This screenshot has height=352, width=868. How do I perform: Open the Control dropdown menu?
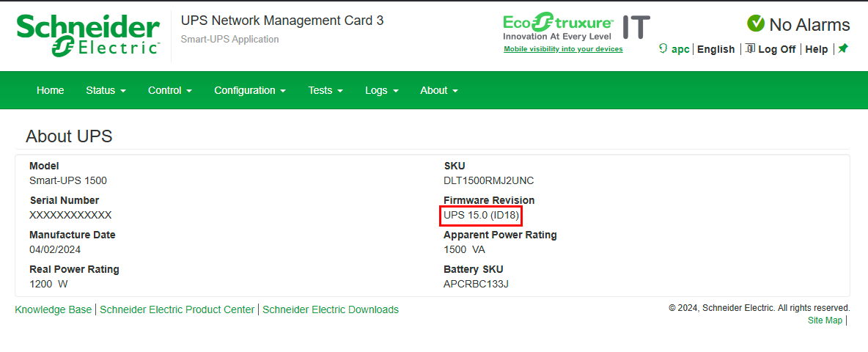(170, 90)
